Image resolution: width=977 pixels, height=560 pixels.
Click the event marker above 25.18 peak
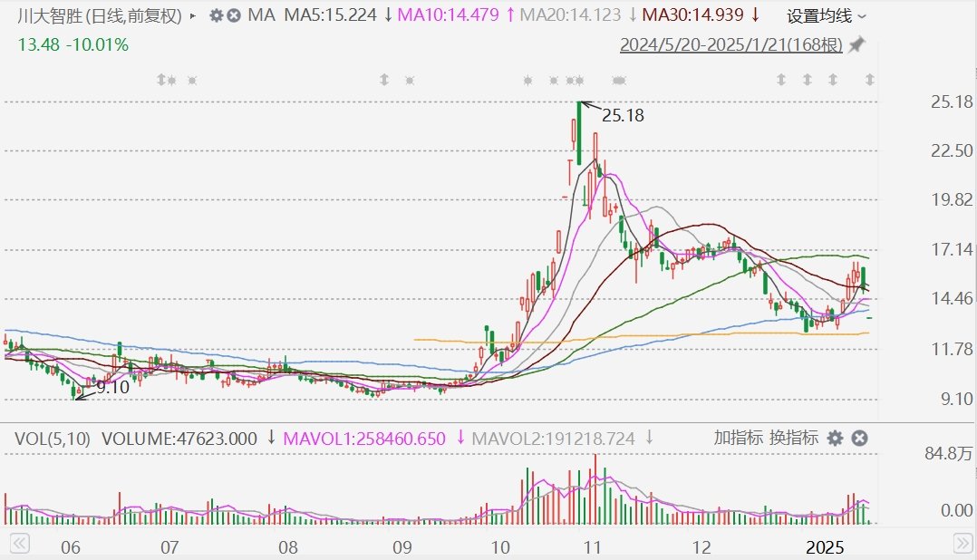tap(578, 80)
